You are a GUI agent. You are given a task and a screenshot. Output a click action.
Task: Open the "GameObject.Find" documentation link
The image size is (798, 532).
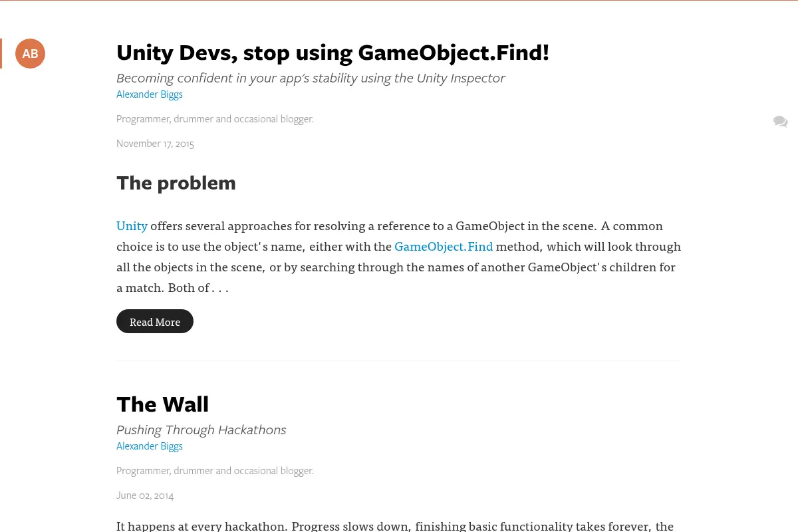(444, 246)
